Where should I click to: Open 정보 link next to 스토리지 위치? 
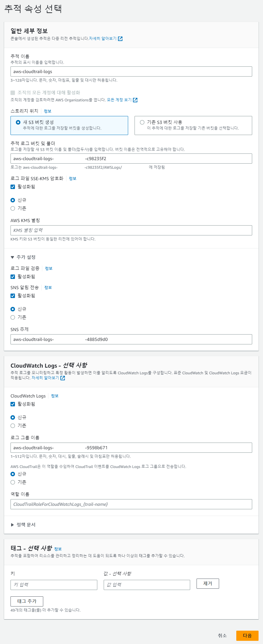tap(47, 111)
